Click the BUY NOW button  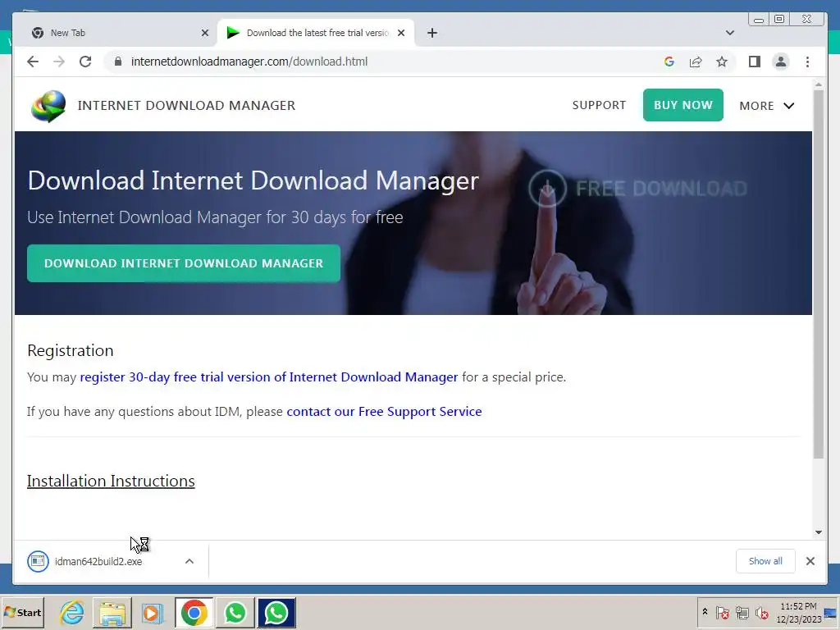[x=683, y=105]
